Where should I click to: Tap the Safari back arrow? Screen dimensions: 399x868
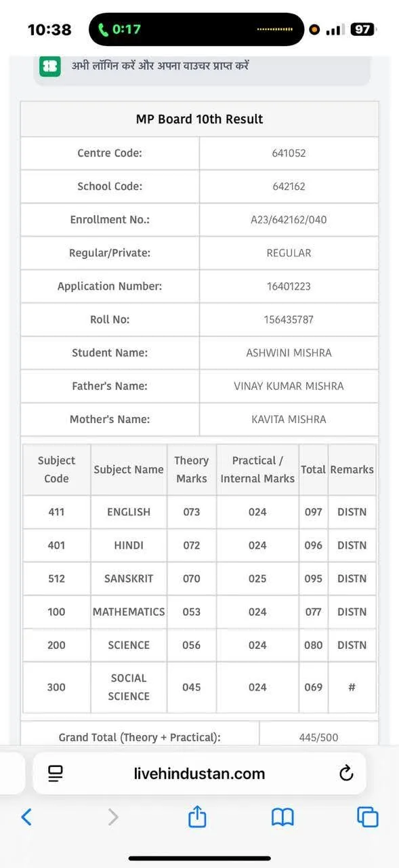(26, 816)
